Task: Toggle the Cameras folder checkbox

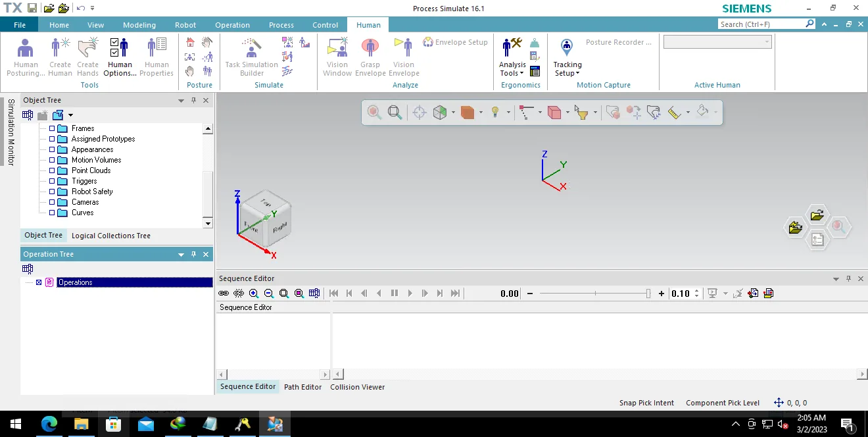Action: coord(52,202)
